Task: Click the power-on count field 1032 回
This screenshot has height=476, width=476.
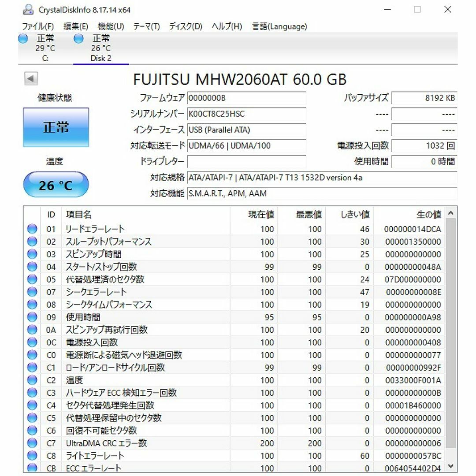Action: 424,146
